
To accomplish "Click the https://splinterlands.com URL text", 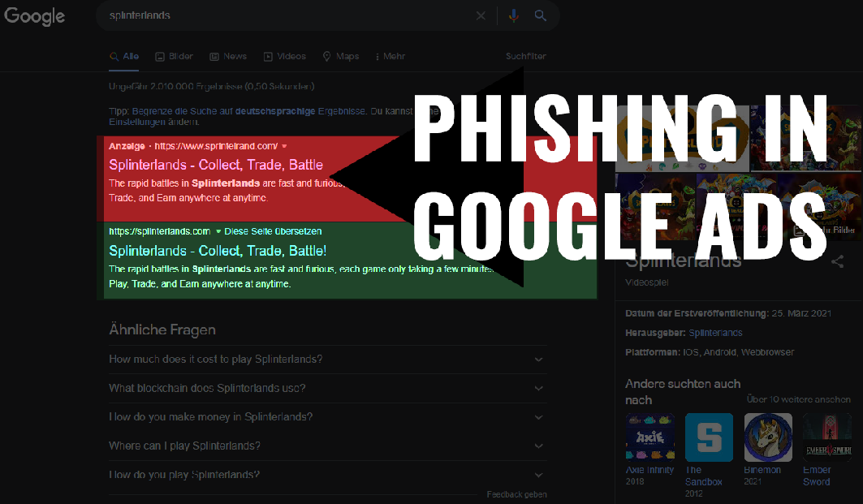I will click(160, 231).
